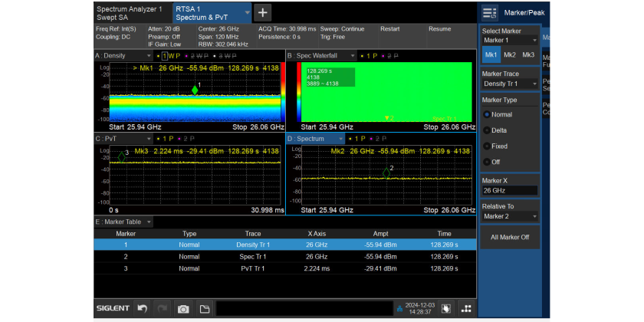Expand the Select Marker dropdown
644x322 pixels.
click(x=509, y=40)
